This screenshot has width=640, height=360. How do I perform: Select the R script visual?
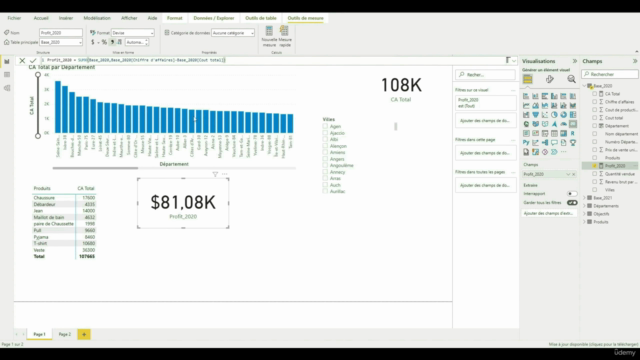click(573, 133)
